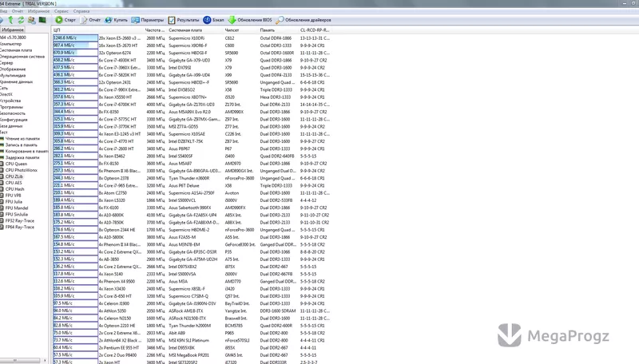Click the Купить globe button

116,19
